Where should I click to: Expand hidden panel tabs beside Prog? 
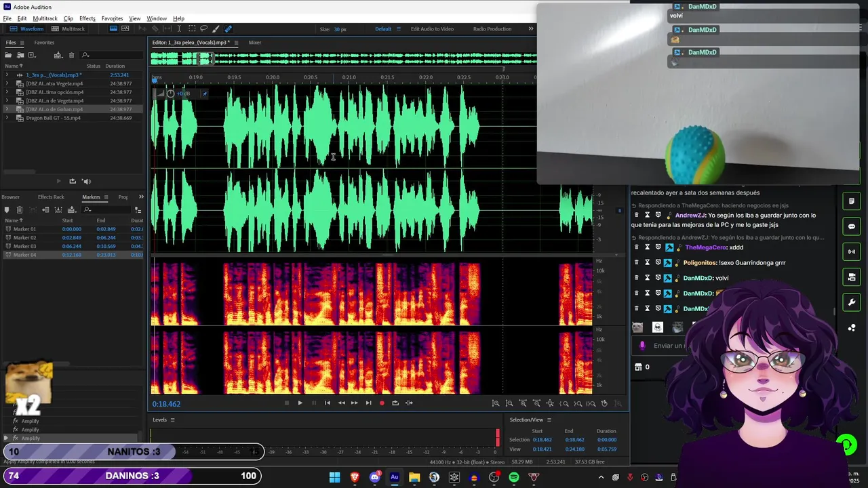[x=141, y=197]
